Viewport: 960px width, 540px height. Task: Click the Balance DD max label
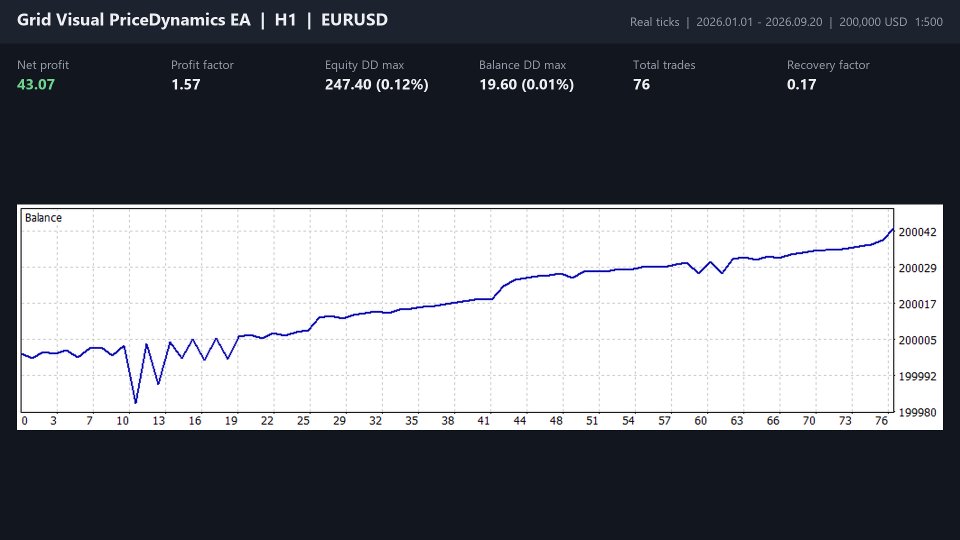[x=522, y=65]
